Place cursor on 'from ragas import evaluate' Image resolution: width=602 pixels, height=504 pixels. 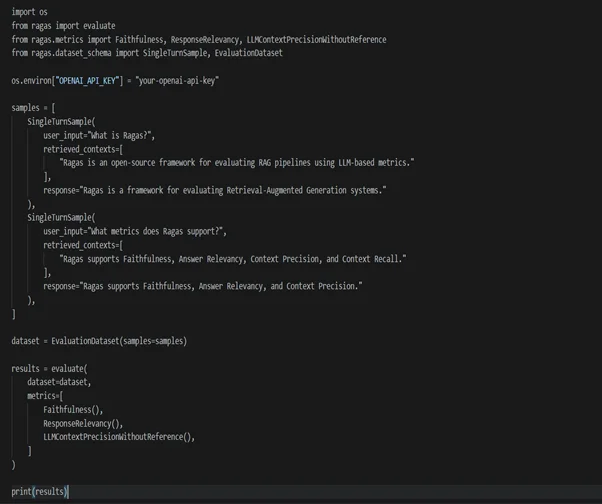click(63, 26)
